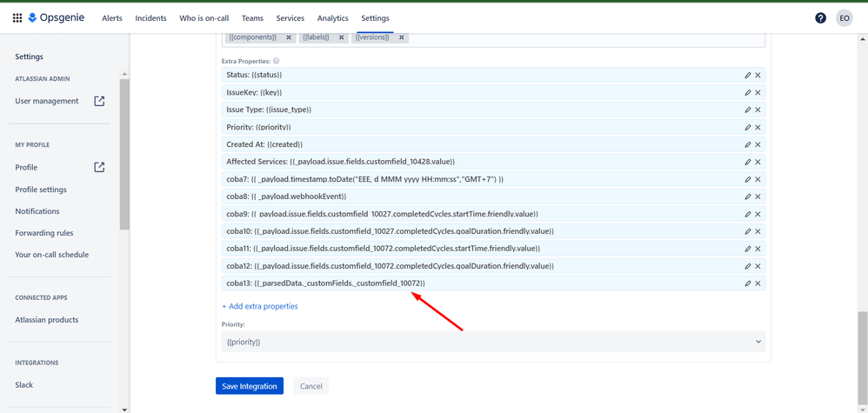The height and width of the screenshot is (413, 868).
Task: Open Profile settings in sidebar
Action: (41, 190)
